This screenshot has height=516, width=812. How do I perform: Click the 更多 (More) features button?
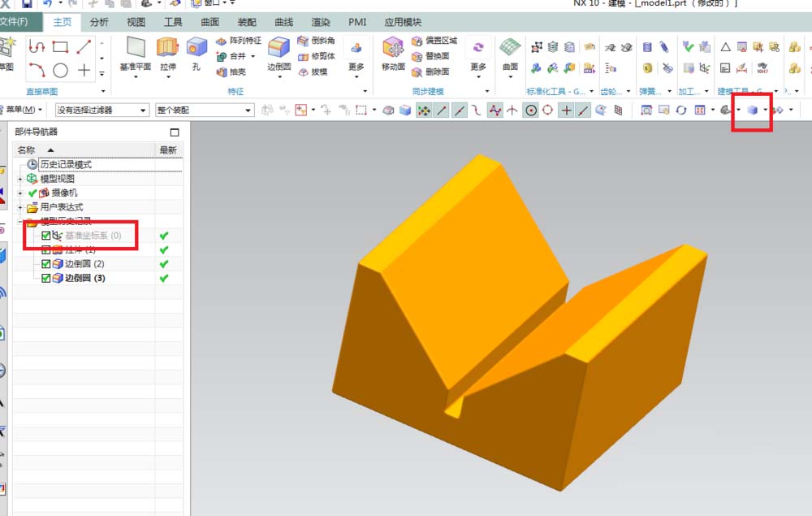(356, 59)
